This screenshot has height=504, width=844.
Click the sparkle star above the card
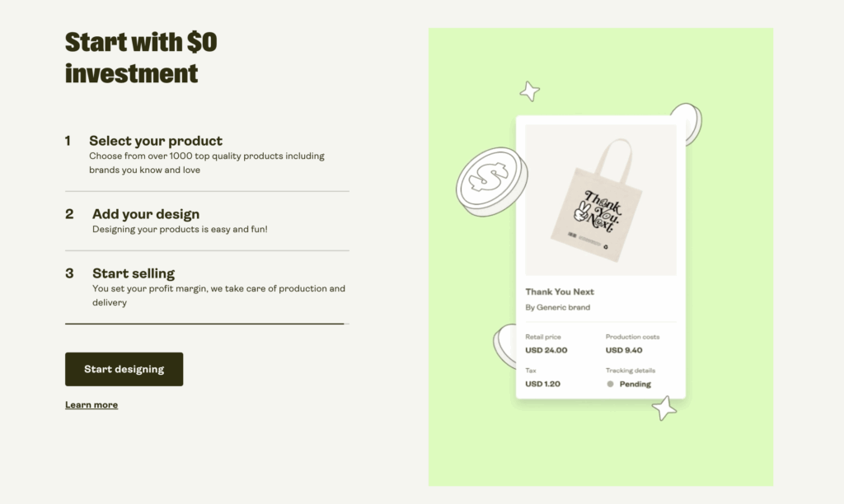click(x=530, y=91)
